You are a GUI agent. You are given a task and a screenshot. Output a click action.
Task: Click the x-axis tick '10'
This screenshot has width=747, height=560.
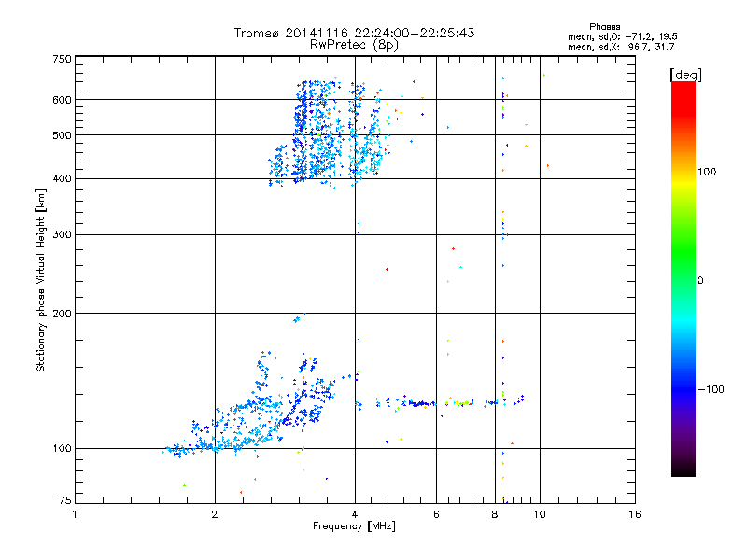tap(540, 514)
